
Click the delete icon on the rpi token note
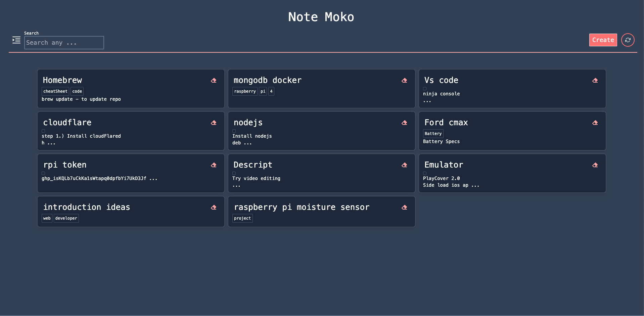(214, 165)
